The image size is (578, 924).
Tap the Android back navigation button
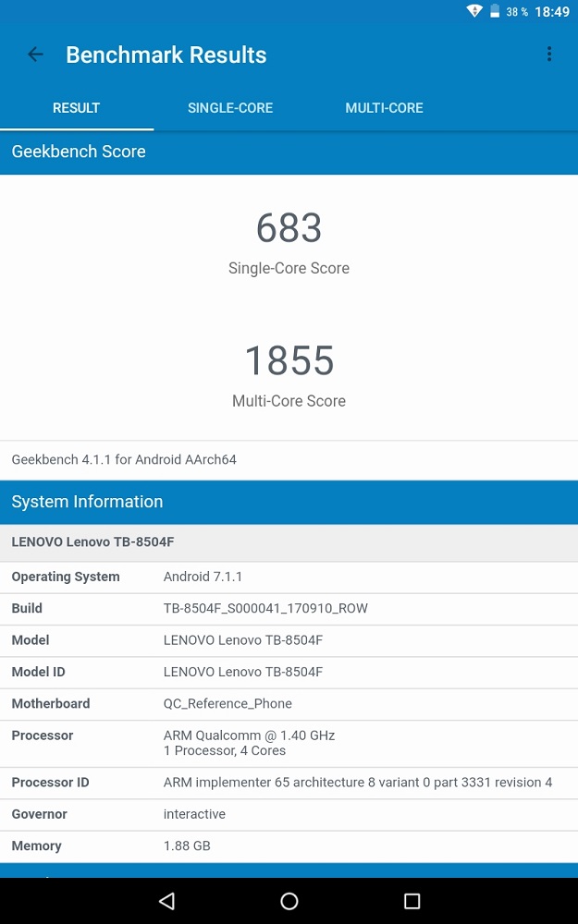click(x=166, y=900)
